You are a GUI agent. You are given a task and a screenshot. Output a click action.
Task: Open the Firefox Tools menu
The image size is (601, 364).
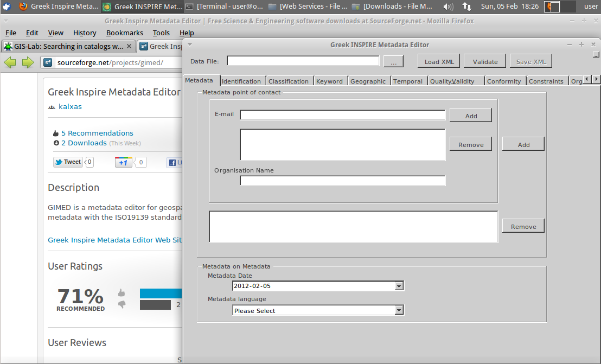click(161, 33)
